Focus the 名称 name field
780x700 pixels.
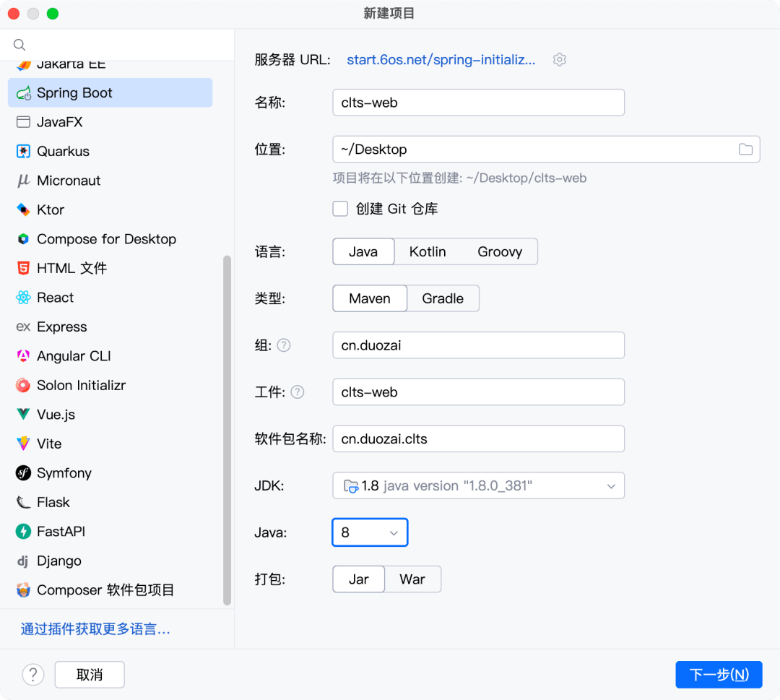pyautogui.click(x=479, y=103)
